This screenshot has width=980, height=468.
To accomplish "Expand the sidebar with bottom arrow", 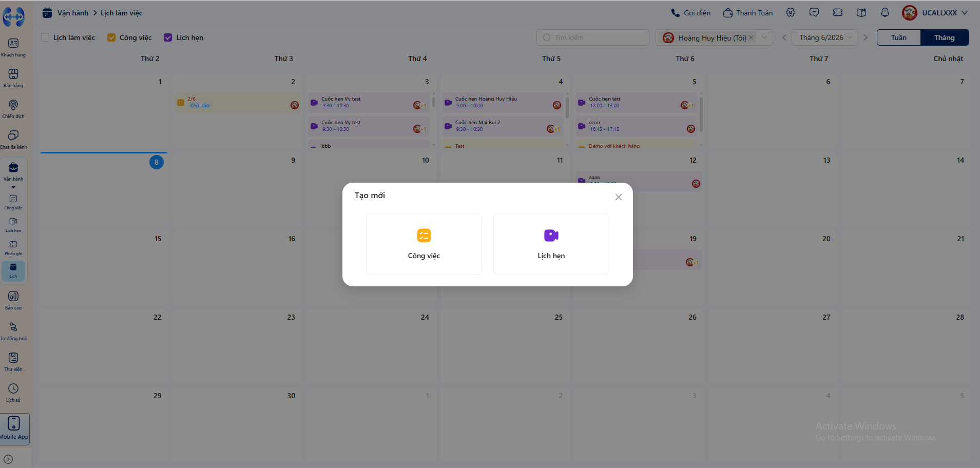I will point(8,459).
